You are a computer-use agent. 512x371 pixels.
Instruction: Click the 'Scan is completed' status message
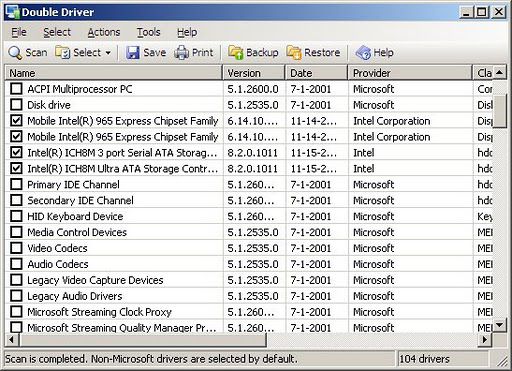151,359
